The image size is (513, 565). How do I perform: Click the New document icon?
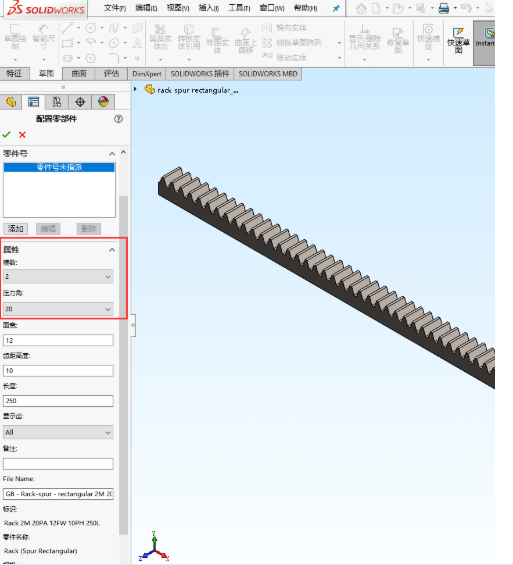376,8
